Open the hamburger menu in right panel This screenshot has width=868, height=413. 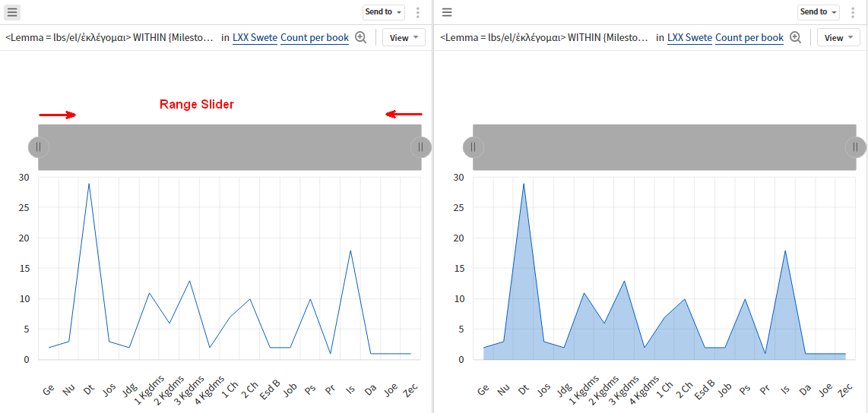point(447,11)
